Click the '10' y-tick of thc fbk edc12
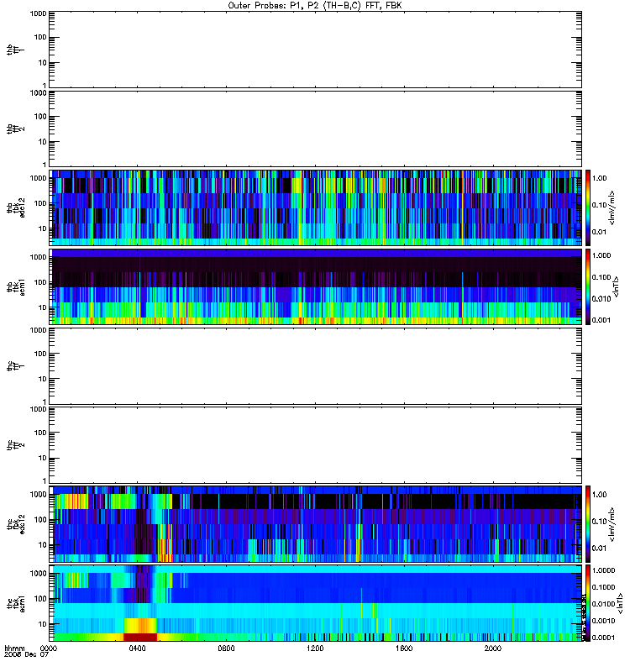The width and height of the screenshot is (630, 672). tap(43, 545)
